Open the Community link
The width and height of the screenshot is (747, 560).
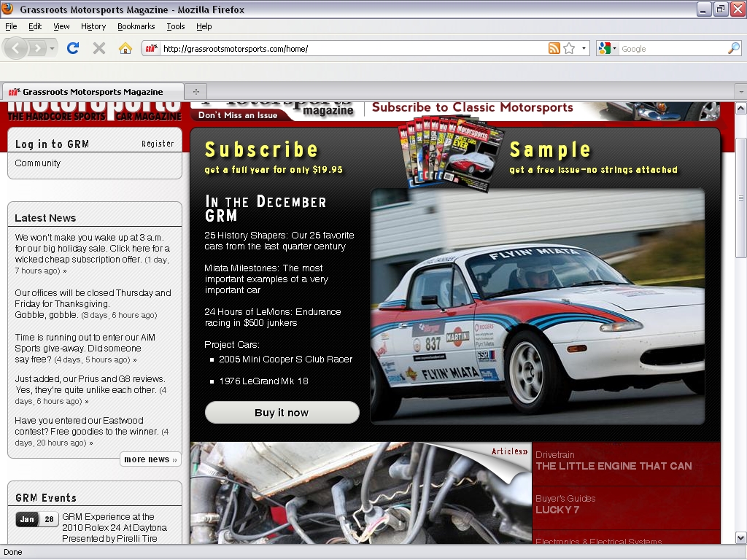[x=38, y=163]
